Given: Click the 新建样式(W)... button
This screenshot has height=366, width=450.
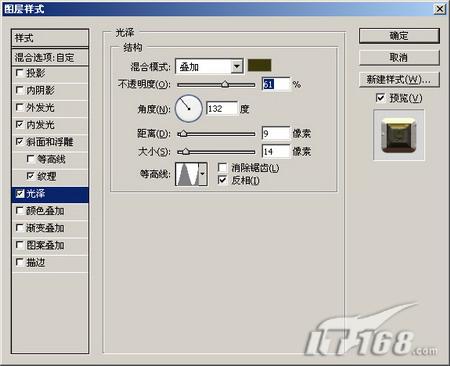Looking at the screenshot, I should (399, 80).
